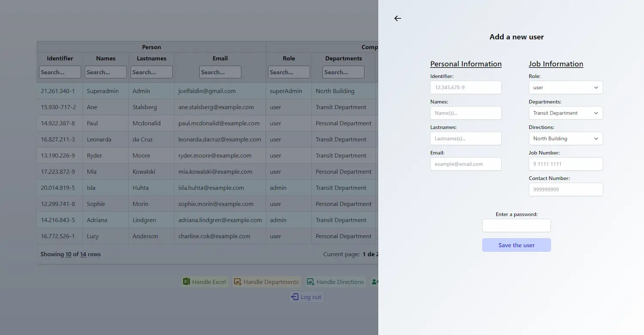The height and width of the screenshot is (335, 644).
Task: Click the Role column search filter
Action: [289, 72]
